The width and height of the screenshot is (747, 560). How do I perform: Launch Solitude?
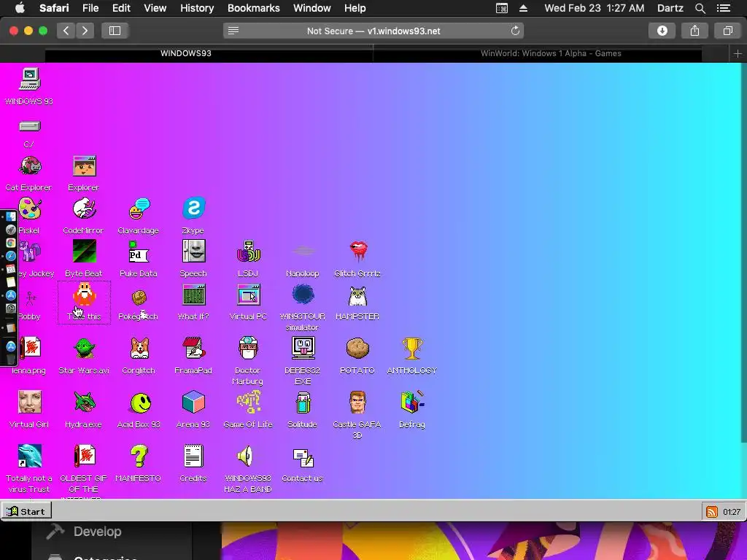(x=303, y=402)
